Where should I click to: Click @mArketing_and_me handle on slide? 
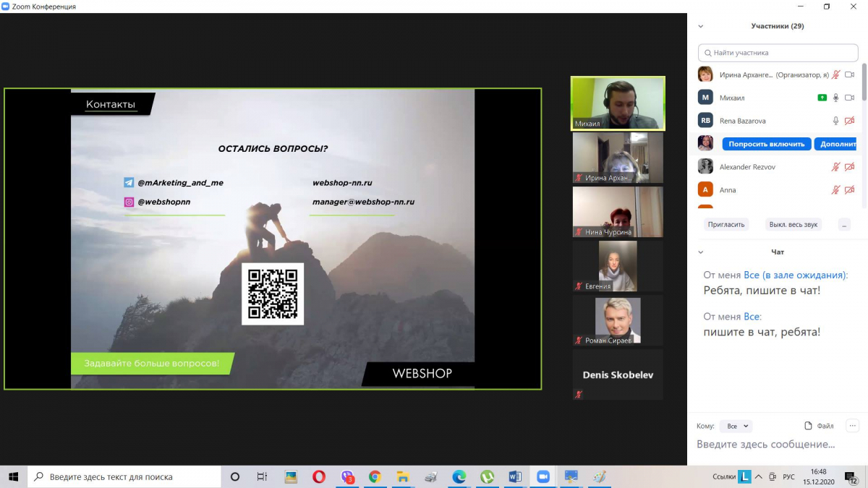coord(180,183)
